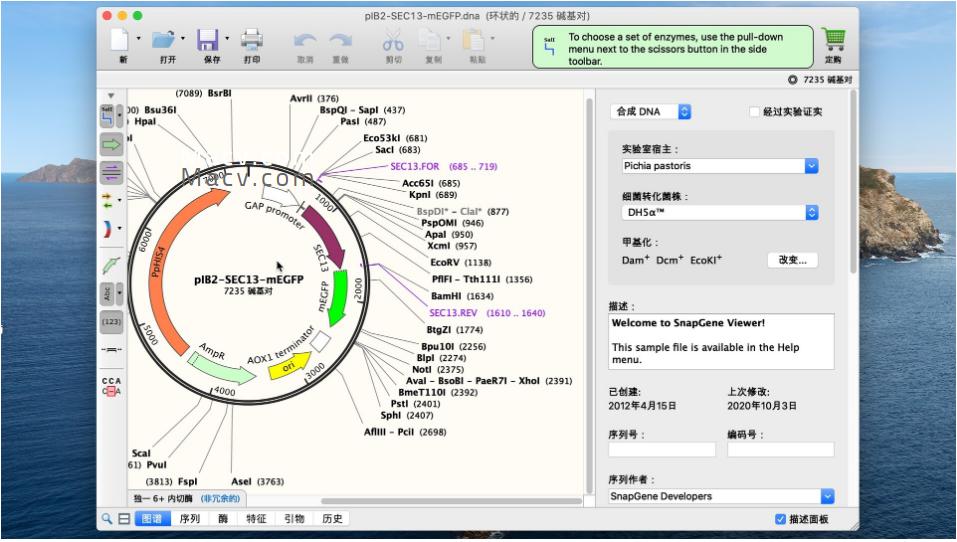957x542 pixels.
Task: Open the arrow dropdown next to New
Action: point(139,38)
